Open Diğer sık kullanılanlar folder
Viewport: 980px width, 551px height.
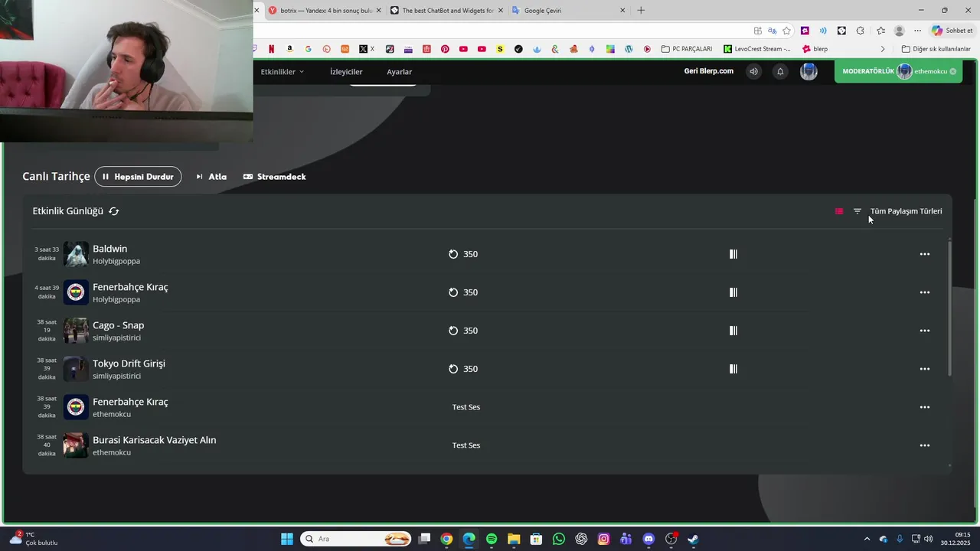[936, 49]
